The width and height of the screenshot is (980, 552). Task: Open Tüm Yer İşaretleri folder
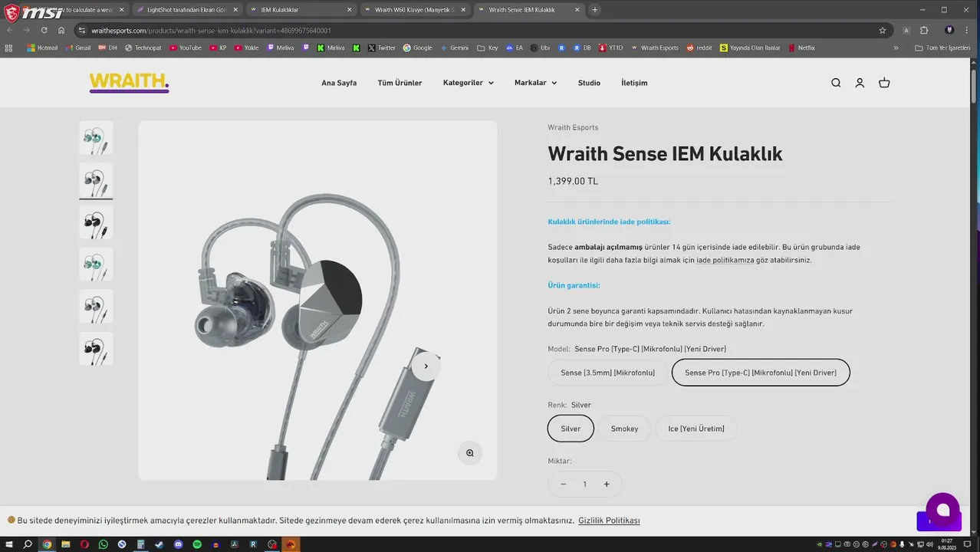coord(942,48)
